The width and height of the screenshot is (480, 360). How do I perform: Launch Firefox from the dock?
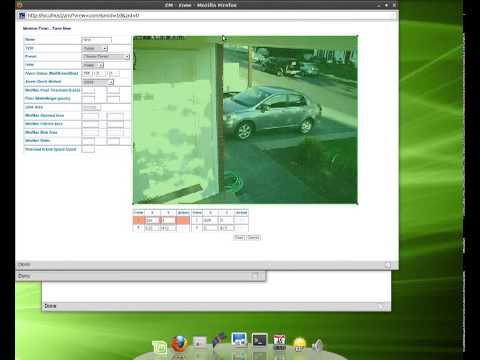179,344
